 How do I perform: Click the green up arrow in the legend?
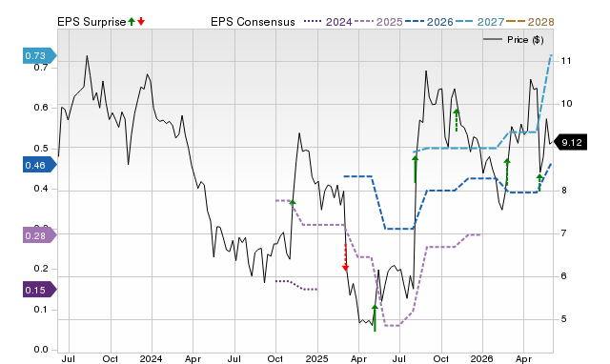click(x=132, y=21)
